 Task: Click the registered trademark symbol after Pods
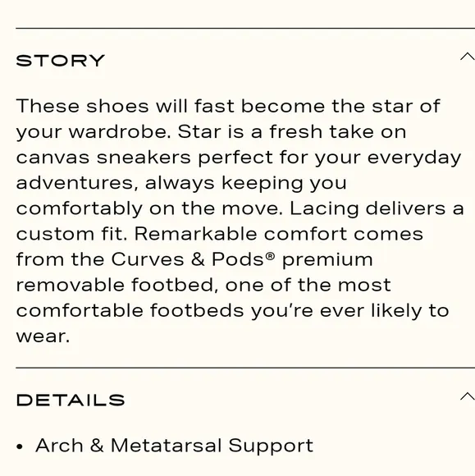270,257
